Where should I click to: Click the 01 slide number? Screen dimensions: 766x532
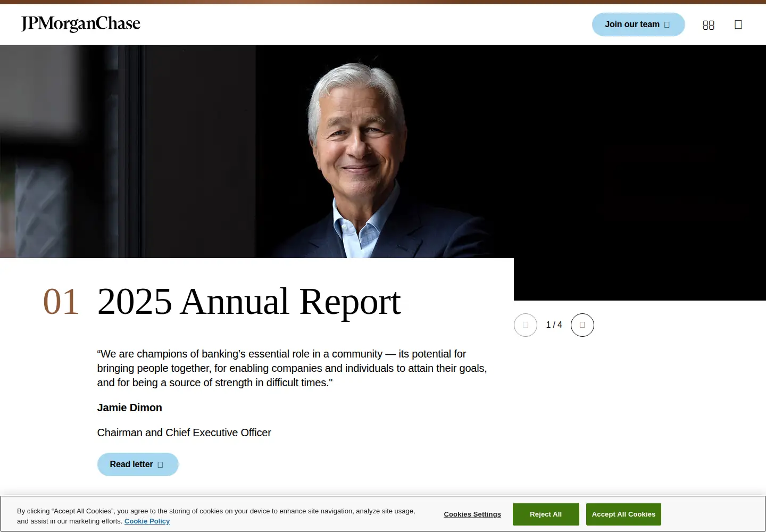click(x=61, y=302)
